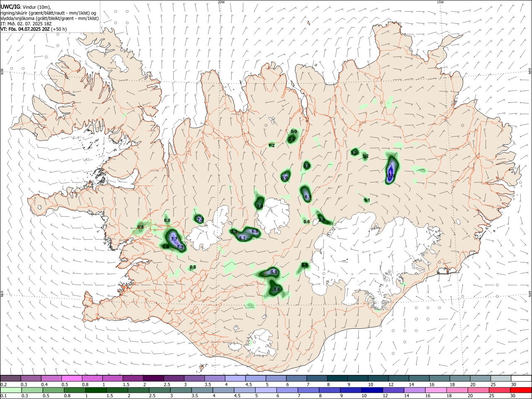This screenshot has width=532, height=399.
Task: Click the 3.6 precipitation value
Action: point(277,289)
